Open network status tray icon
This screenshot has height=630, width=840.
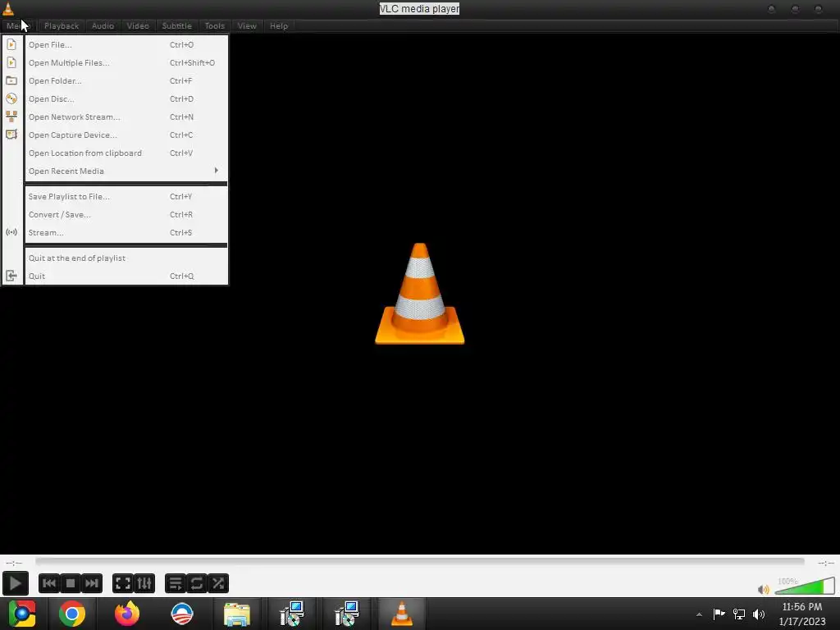739,614
